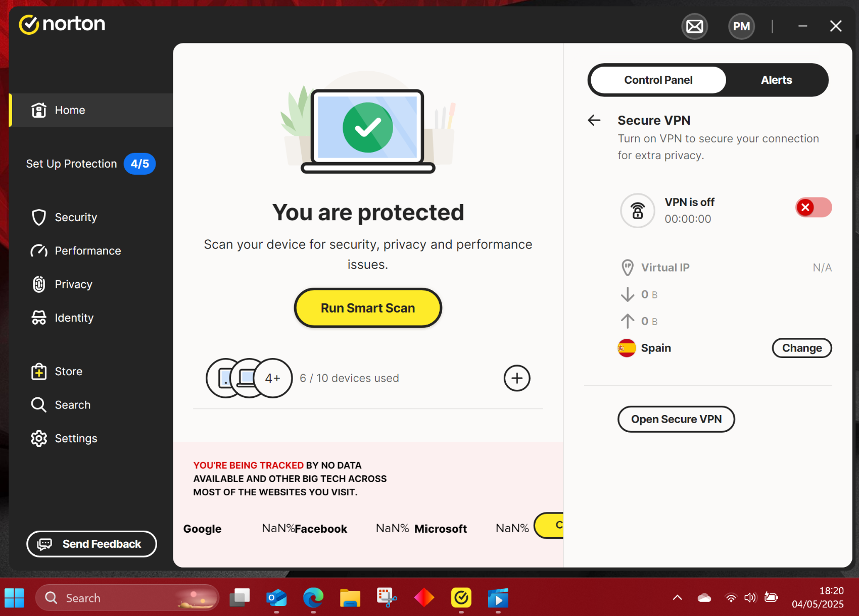Click the Secure VPN heading
The image size is (859, 616).
pyautogui.click(x=654, y=120)
